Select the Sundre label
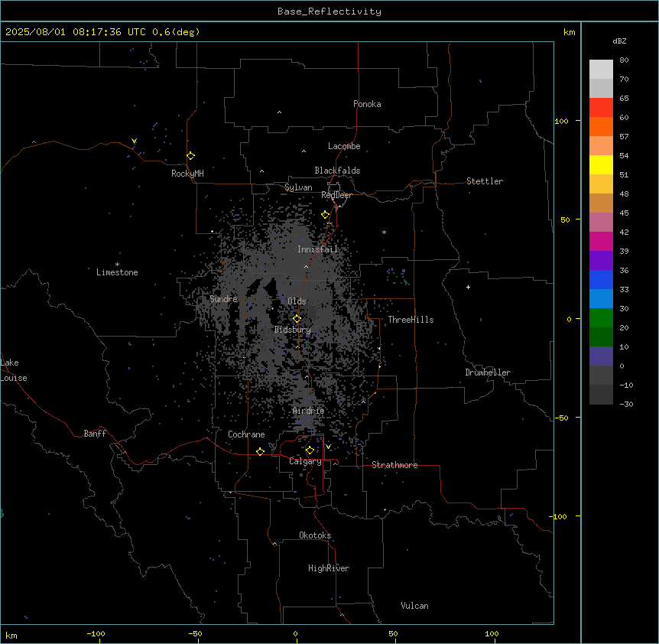This screenshot has height=644, width=659. 223,299
